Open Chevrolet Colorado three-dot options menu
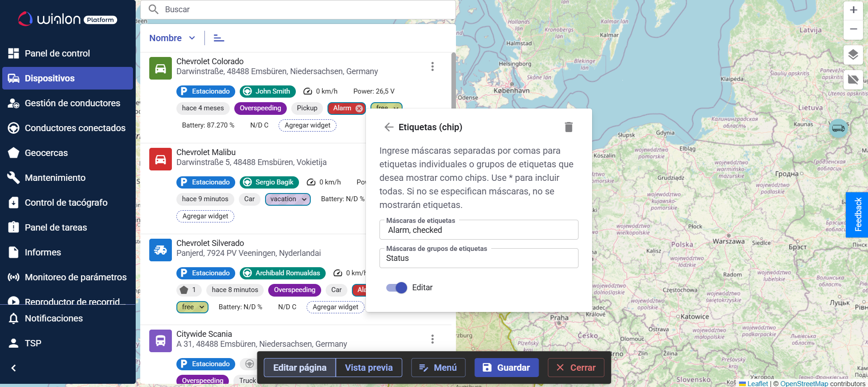The height and width of the screenshot is (387, 868). [x=432, y=66]
